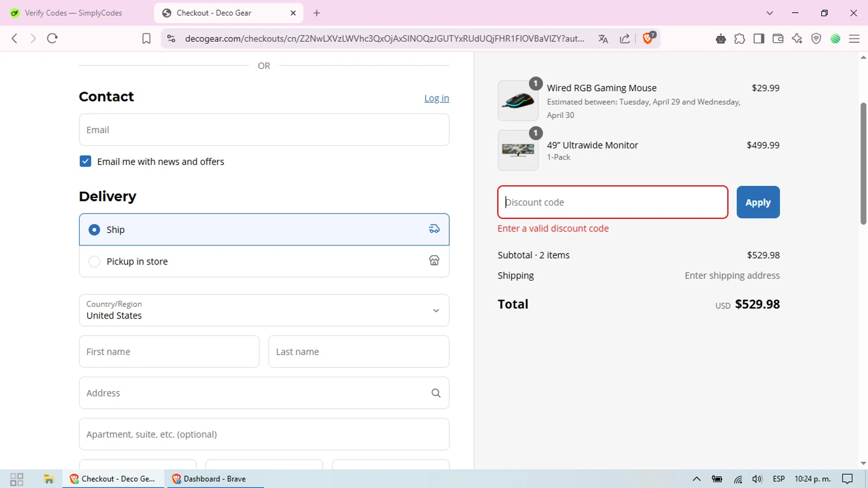Focus the Email input field
Image resolution: width=868 pixels, height=488 pixels.
point(264,130)
